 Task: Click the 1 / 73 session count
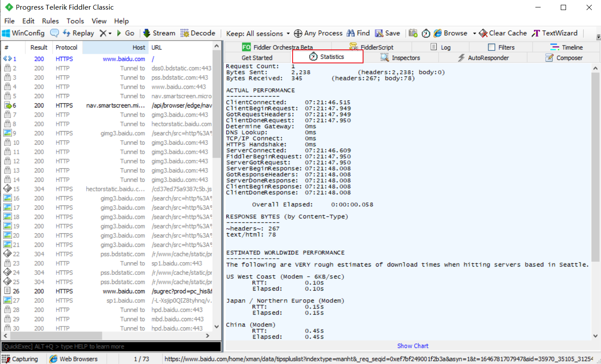pyautogui.click(x=141, y=359)
